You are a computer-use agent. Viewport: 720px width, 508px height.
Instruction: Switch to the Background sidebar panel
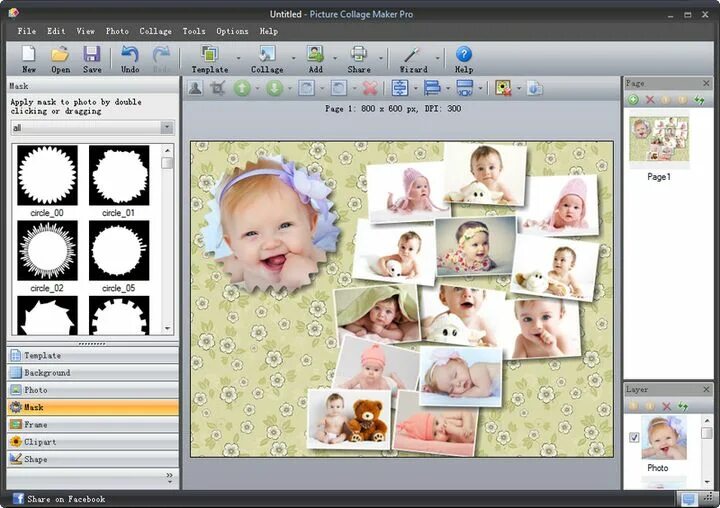pos(93,373)
